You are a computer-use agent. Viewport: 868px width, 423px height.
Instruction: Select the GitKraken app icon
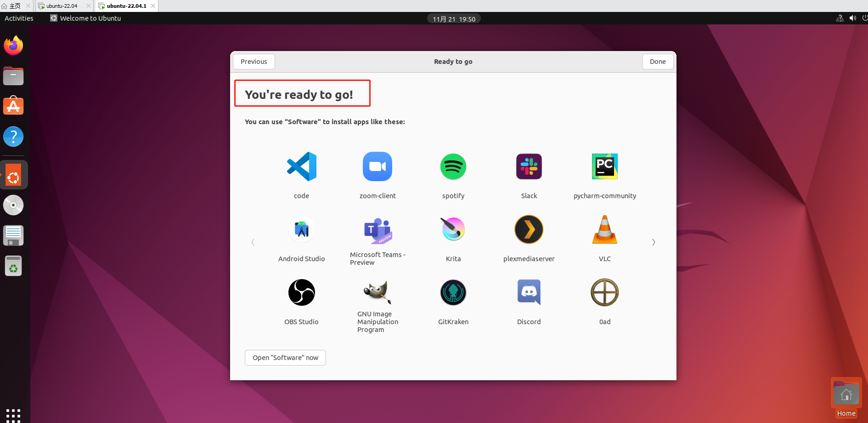coord(453,292)
